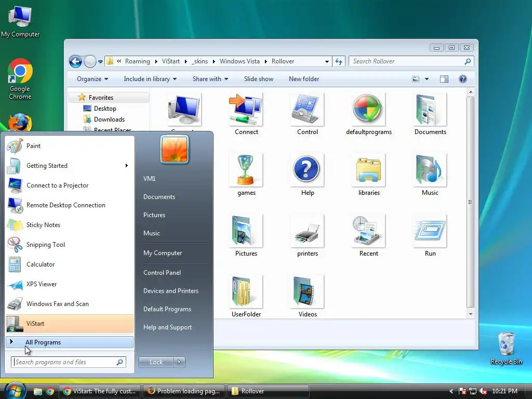532x399 pixels.
Task: Expand the address bar history dropdown
Action: (x=327, y=61)
